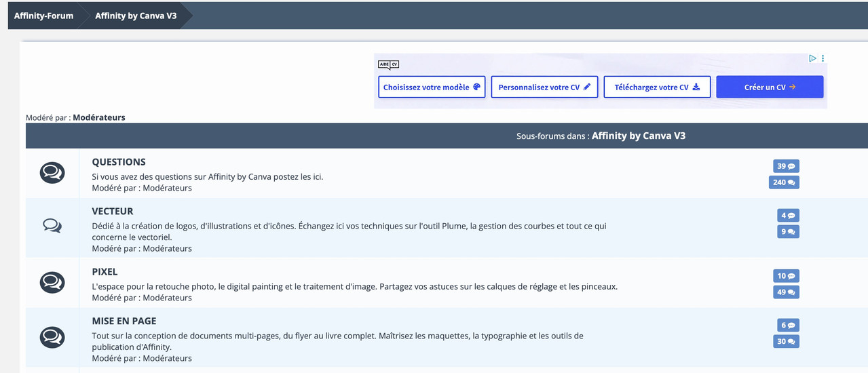The image size is (868, 373).
Task: Click the Modérateurs link in the PIXEL row
Action: (167, 298)
